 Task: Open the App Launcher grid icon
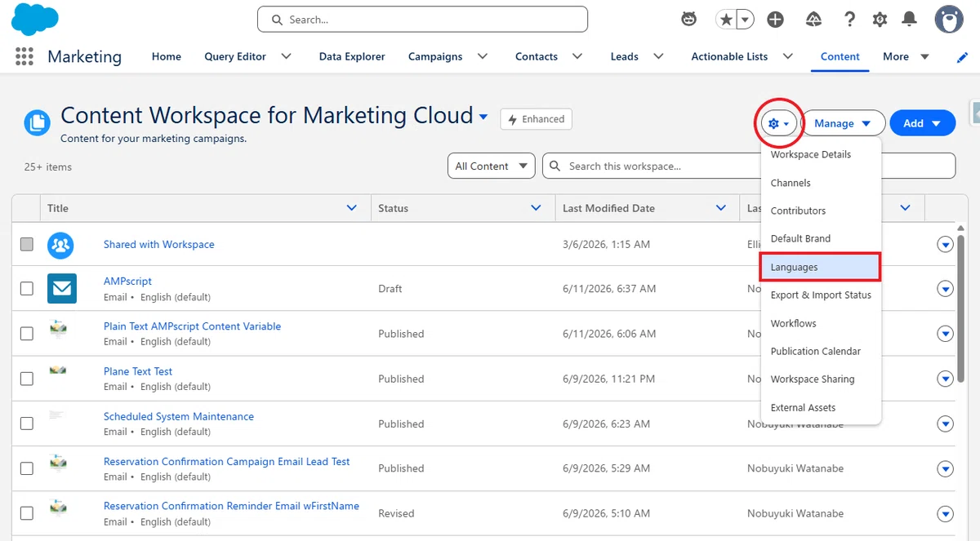tap(24, 56)
